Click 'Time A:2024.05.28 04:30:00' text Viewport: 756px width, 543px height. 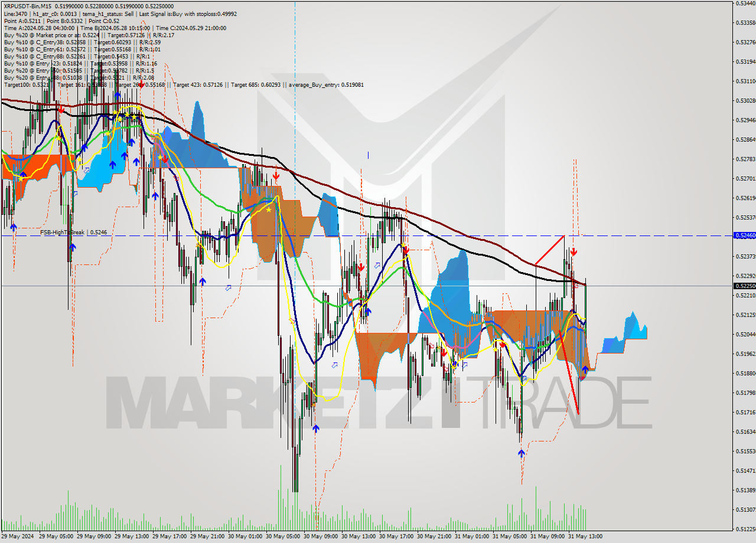(x=39, y=28)
